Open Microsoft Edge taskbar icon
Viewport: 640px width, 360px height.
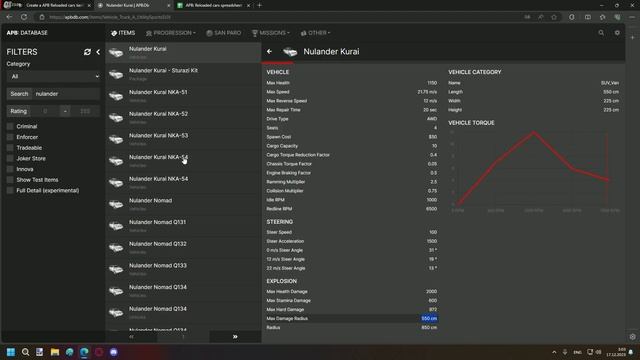pyautogui.click(x=84, y=352)
